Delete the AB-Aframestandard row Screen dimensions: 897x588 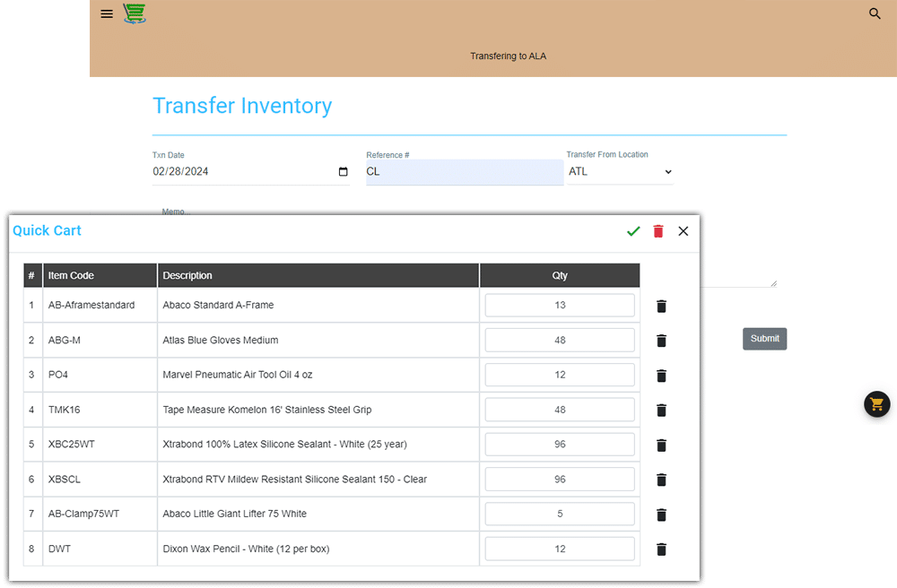(661, 307)
